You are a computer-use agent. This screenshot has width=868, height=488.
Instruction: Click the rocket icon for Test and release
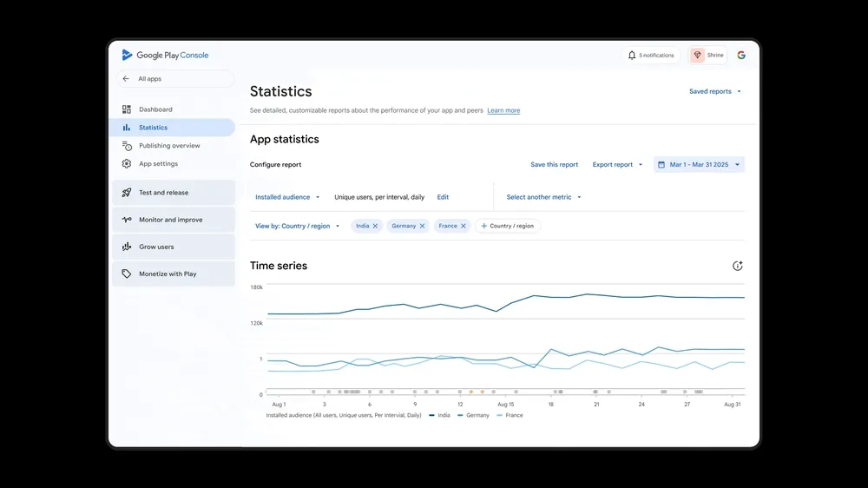tap(127, 193)
